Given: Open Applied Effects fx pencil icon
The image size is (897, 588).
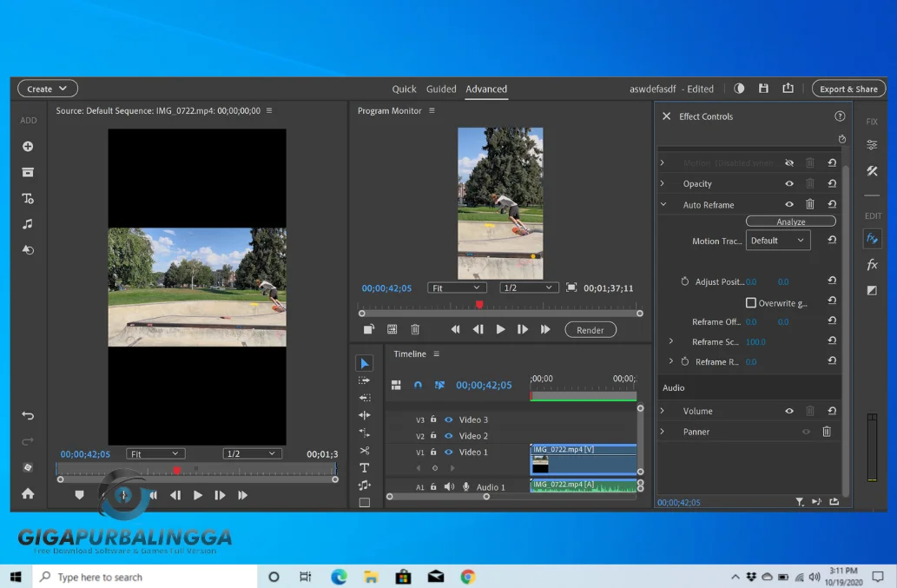Looking at the screenshot, I should coord(871,239).
